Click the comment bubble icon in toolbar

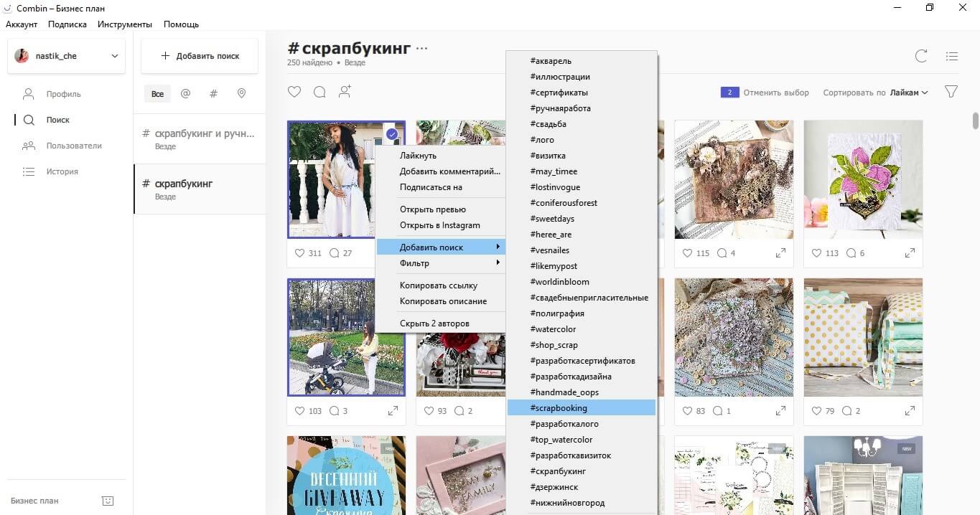click(x=319, y=92)
